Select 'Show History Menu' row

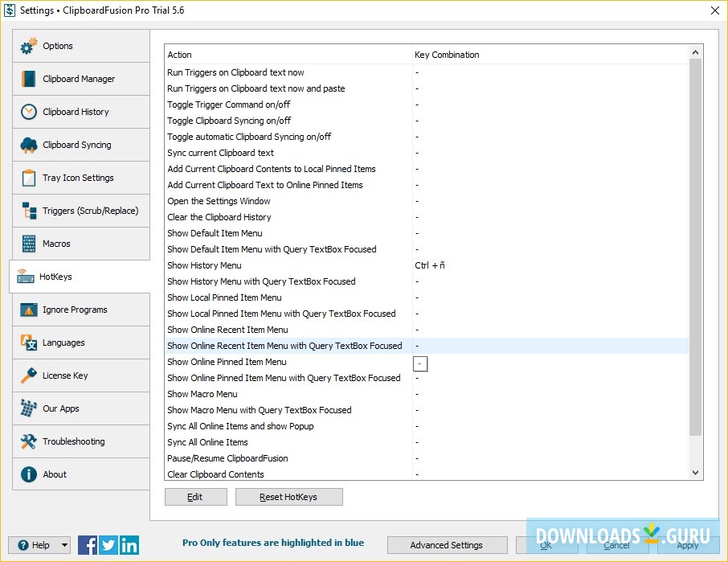[x=426, y=265]
